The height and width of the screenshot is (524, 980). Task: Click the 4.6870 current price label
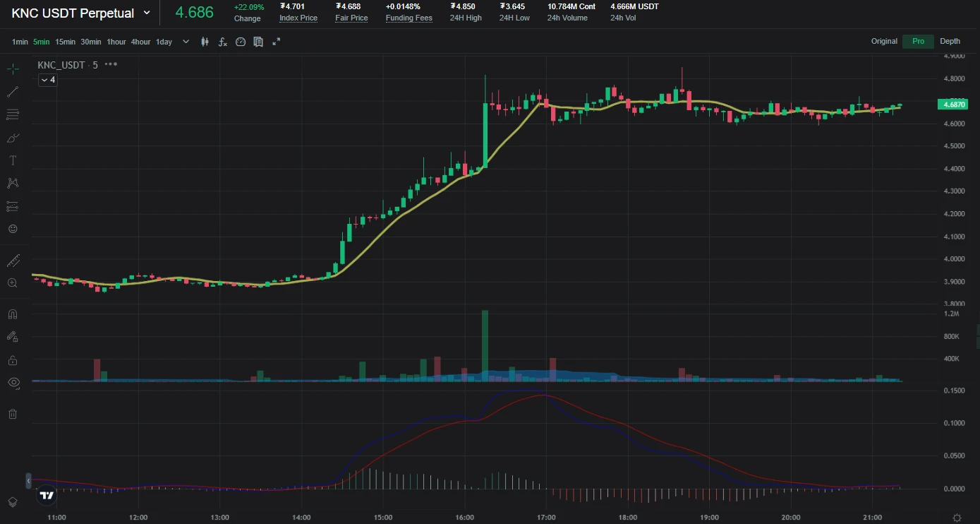tap(954, 105)
